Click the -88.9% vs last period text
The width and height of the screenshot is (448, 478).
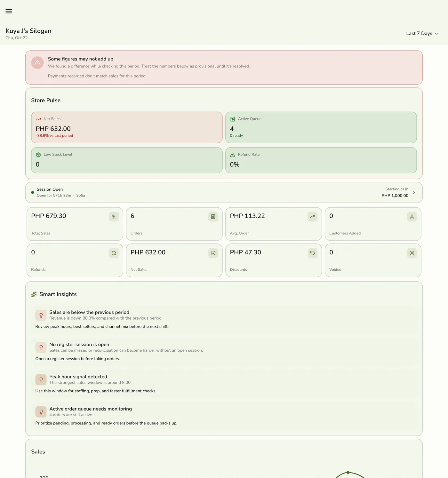point(54,136)
